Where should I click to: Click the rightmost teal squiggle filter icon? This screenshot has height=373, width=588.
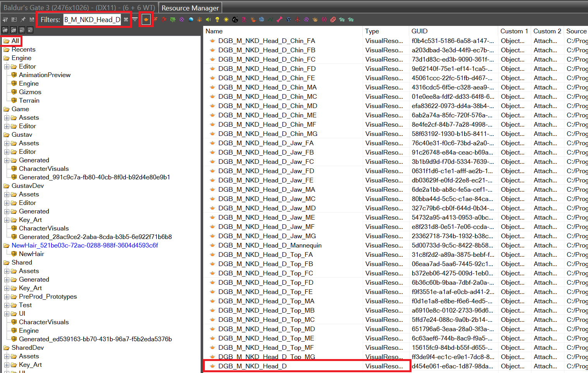coord(351,19)
